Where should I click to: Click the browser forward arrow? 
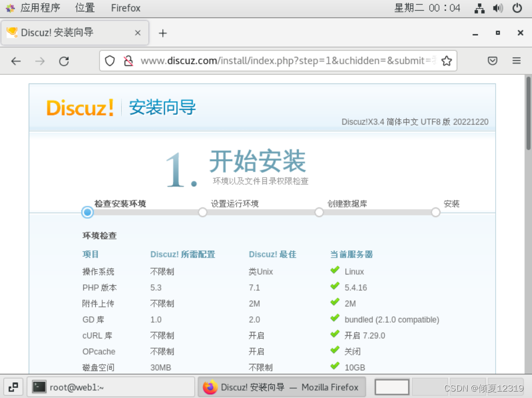40,61
